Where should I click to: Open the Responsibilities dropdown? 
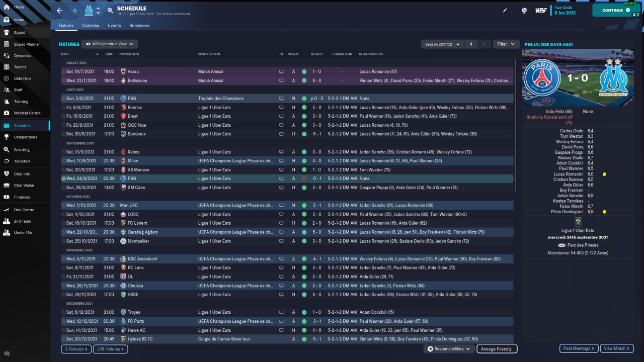pos(449,349)
